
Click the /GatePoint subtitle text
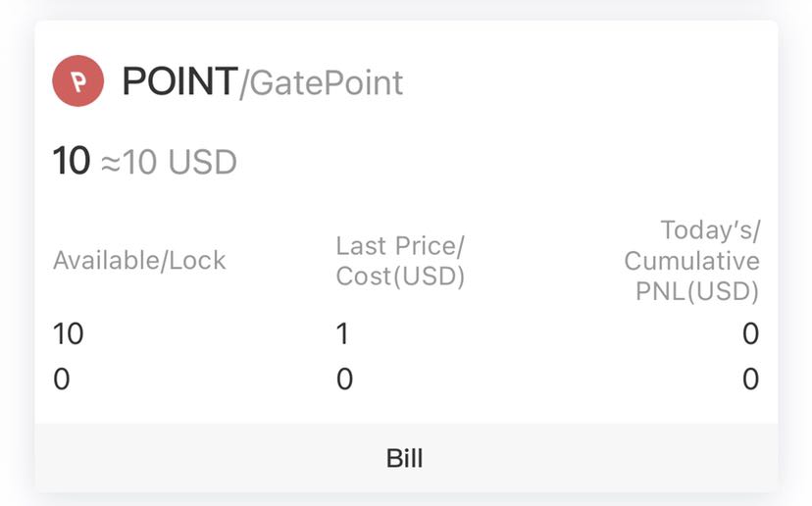(x=321, y=83)
